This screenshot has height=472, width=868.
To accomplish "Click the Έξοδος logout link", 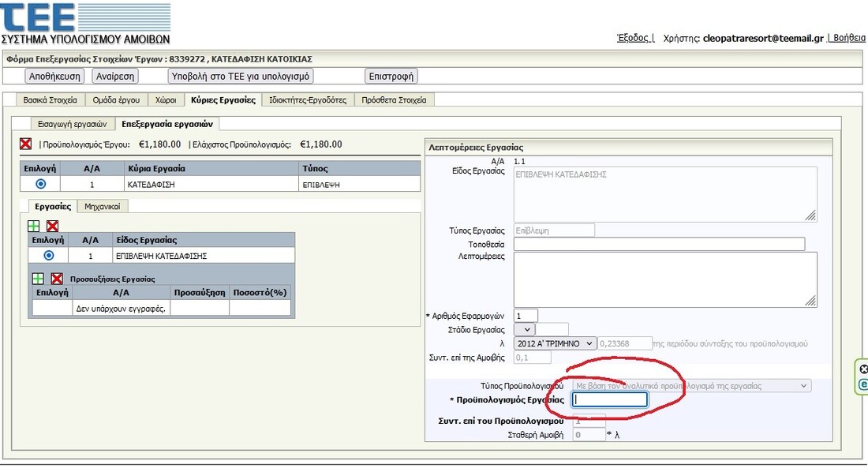I will [x=634, y=38].
